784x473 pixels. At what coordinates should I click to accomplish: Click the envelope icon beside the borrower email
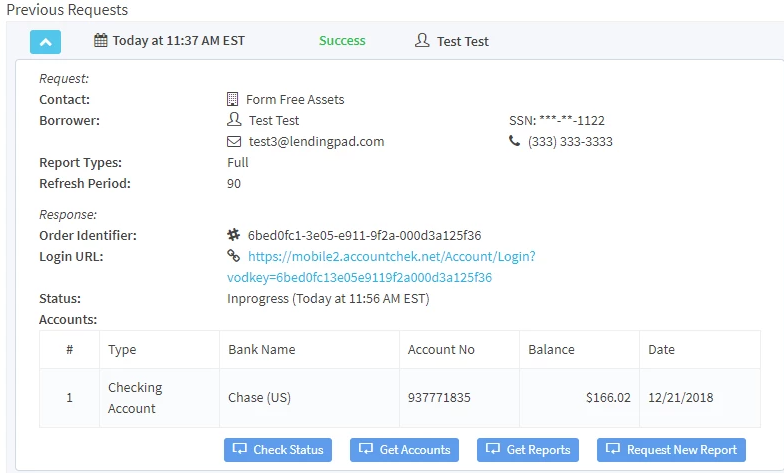coord(234,142)
